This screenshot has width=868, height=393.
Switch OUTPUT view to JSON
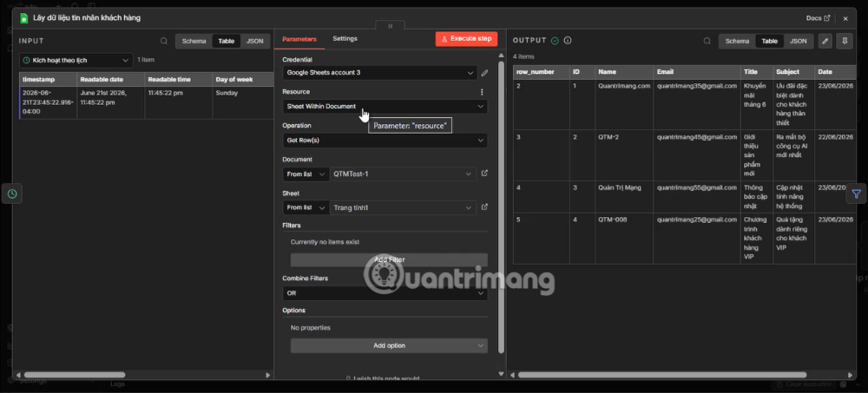(799, 41)
